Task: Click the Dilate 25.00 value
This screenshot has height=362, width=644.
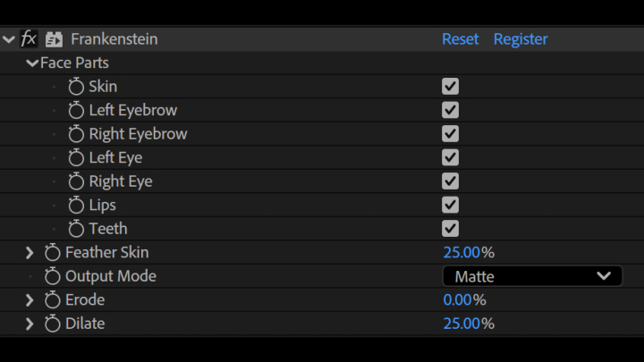Action: coord(462,324)
